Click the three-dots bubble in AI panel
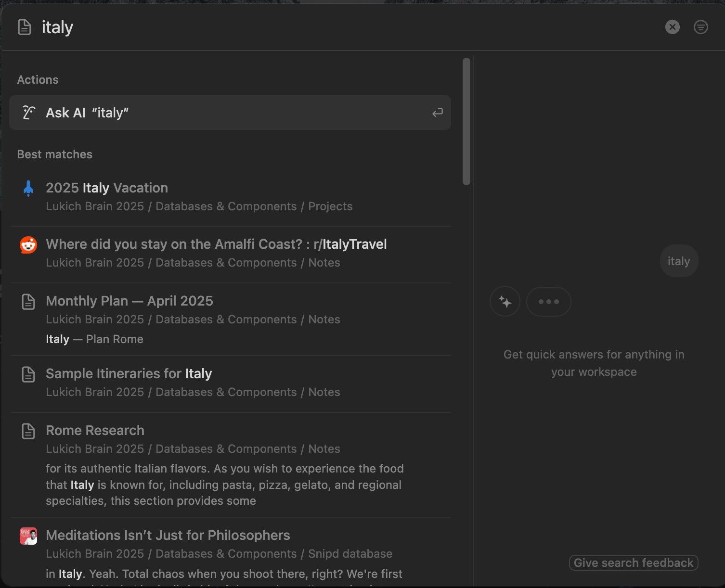725x588 pixels. [549, 302]
